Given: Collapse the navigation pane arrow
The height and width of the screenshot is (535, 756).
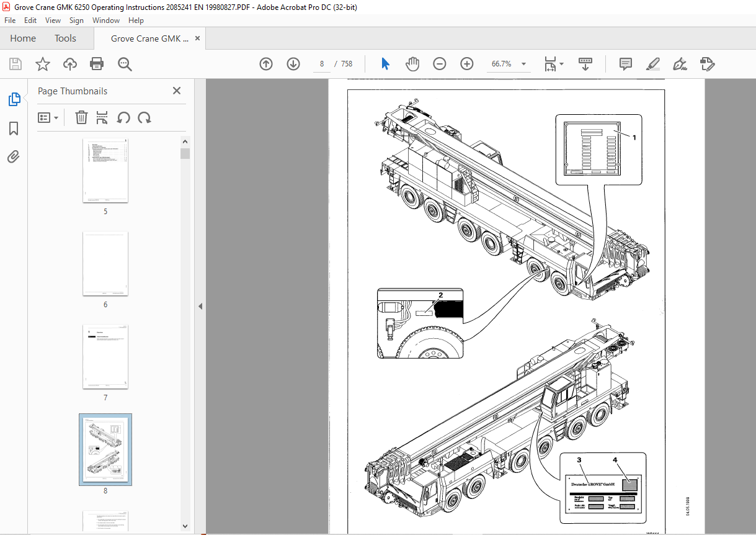Looking at the screenshot, I should pyautogui.click(x=200, y=307).
